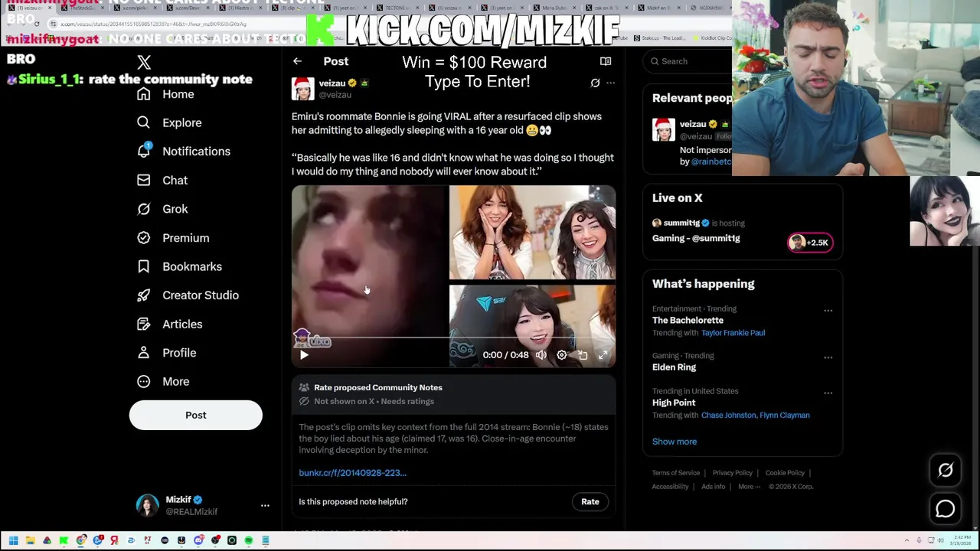Click the Creator Studio label
This screenshot has height=551, width=980.
pos(201,295)
